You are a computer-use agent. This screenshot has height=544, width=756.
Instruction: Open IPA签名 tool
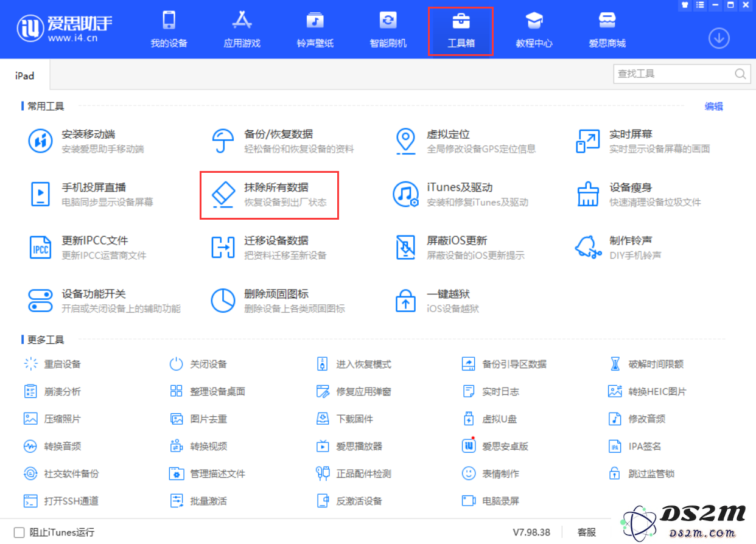coord(635,446)
